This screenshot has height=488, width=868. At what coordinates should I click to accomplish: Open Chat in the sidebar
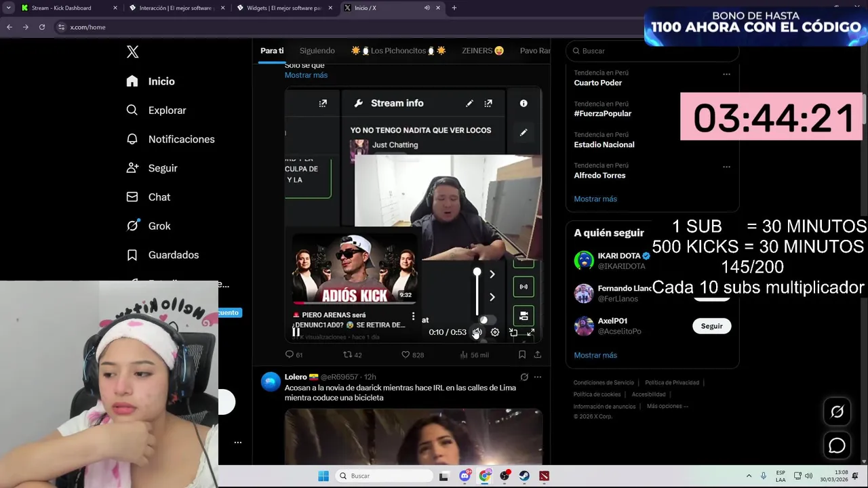148,197
